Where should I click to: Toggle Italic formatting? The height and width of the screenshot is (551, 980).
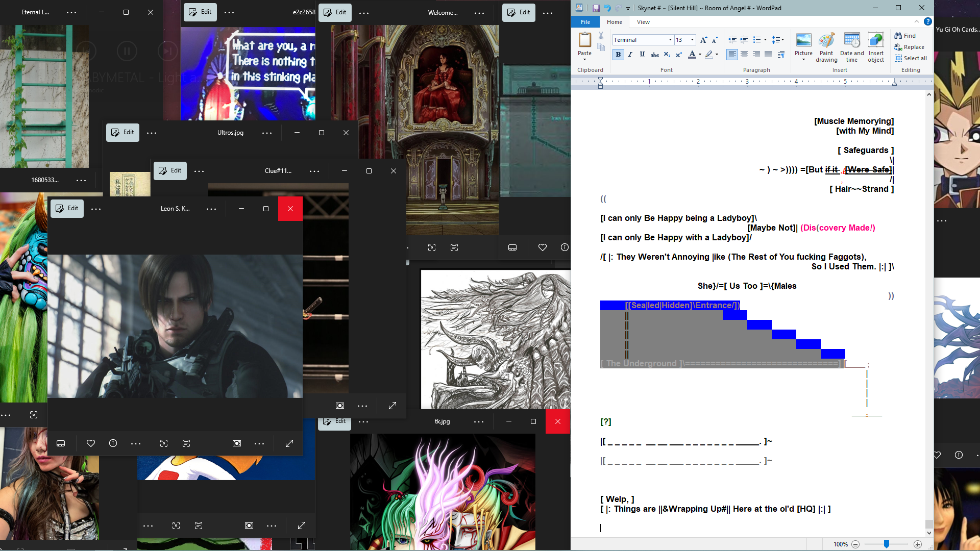click(630, 55)
